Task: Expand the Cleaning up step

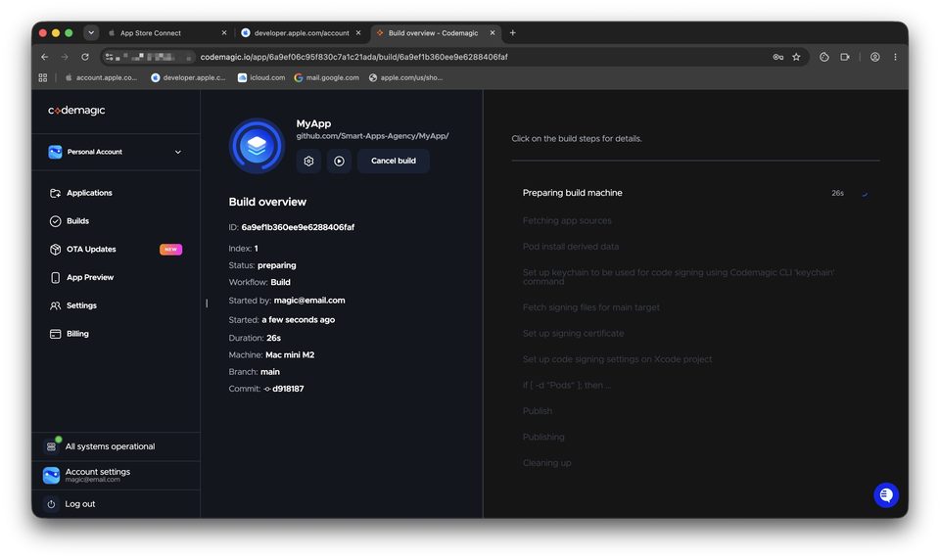Action: [546, 463]
